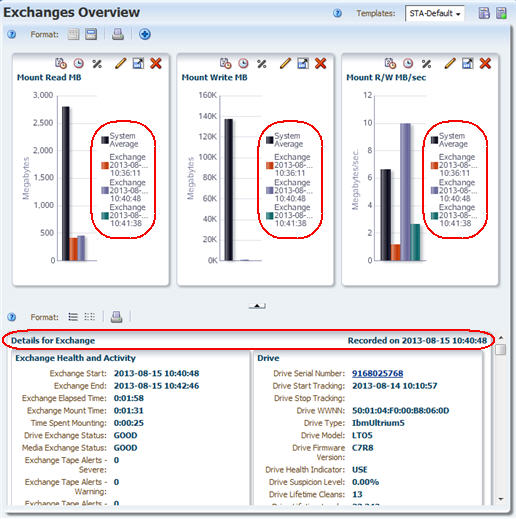Click System Average swatch in Mount Read MB legend
Viewport: 516px width, 519px height.
105,140
